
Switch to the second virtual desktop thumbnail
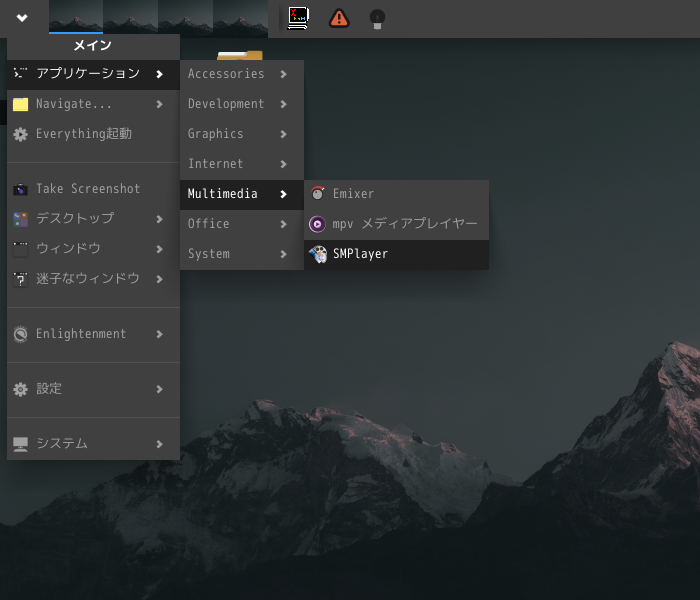click(x=131, y=17)
